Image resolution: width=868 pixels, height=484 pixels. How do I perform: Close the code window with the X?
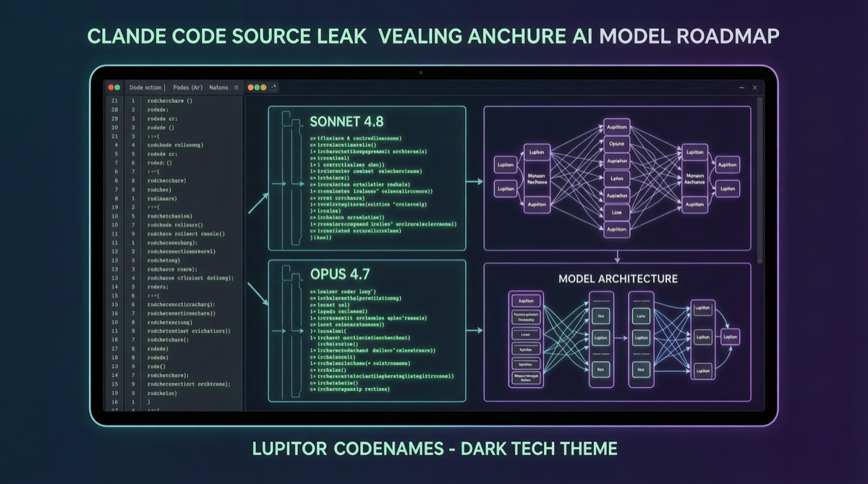(755, 88)
